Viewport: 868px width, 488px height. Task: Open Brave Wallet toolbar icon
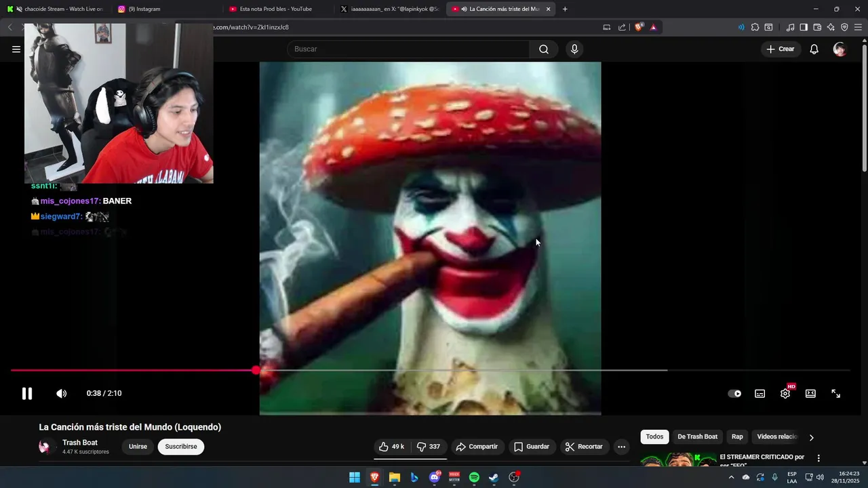pos(817,27)
